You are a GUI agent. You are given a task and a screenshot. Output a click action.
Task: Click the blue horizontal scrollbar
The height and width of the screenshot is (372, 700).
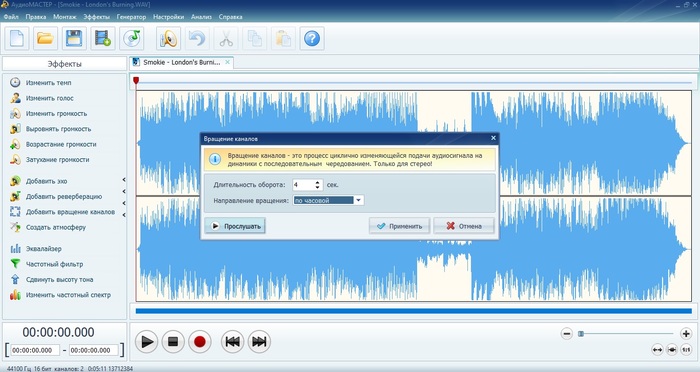(413, 311)
